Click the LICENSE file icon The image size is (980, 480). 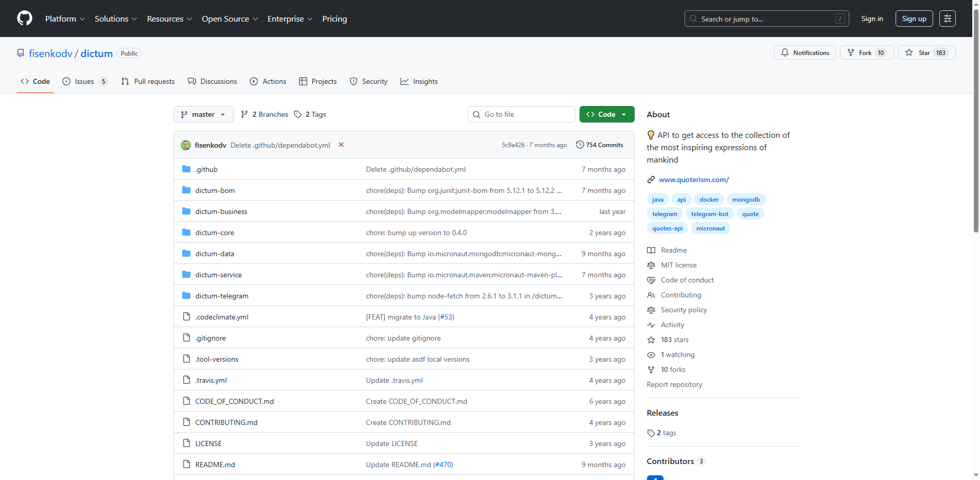pyautogui.click(x=186, y=443)
